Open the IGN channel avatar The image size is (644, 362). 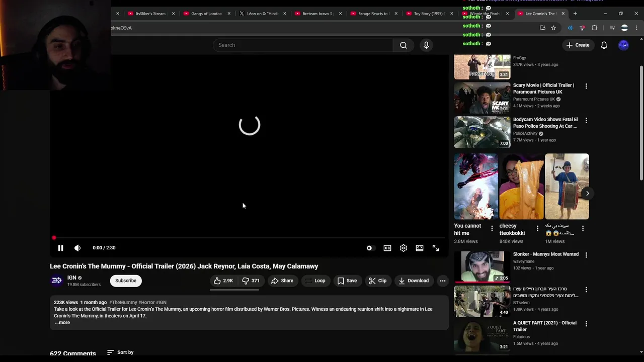click(x=57, y=281)
